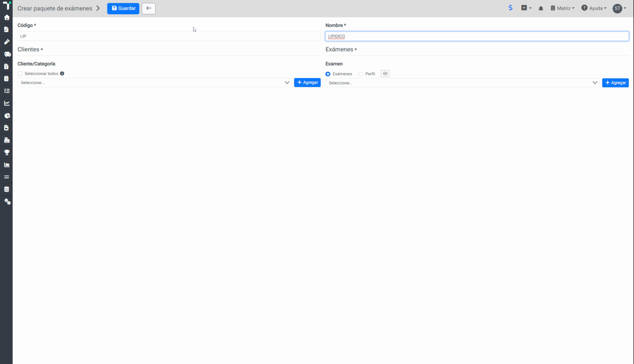Image resolution: width=634 pixels, height=364 pixels.
Task: Click the Nombre field label
Action: tap(336, 25)
